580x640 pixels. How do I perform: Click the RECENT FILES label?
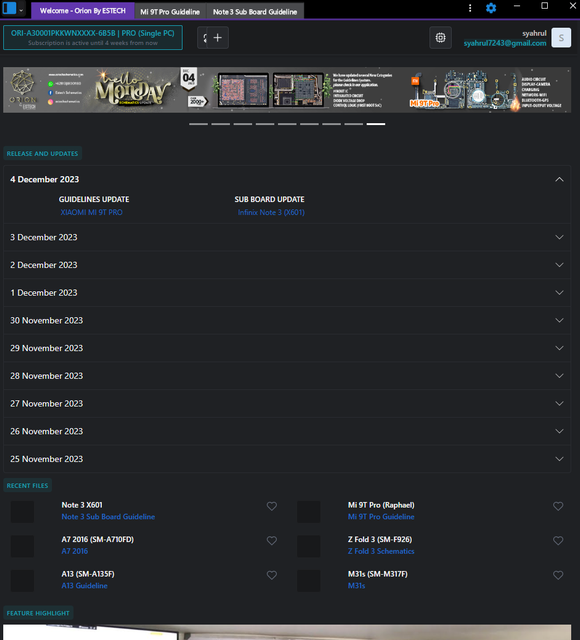[x=27, y=485]
